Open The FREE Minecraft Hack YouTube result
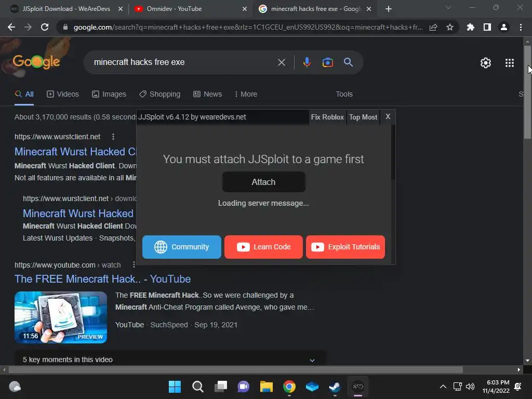The width and height of the screenshot is (532, 399). click(x=102, y=279)
